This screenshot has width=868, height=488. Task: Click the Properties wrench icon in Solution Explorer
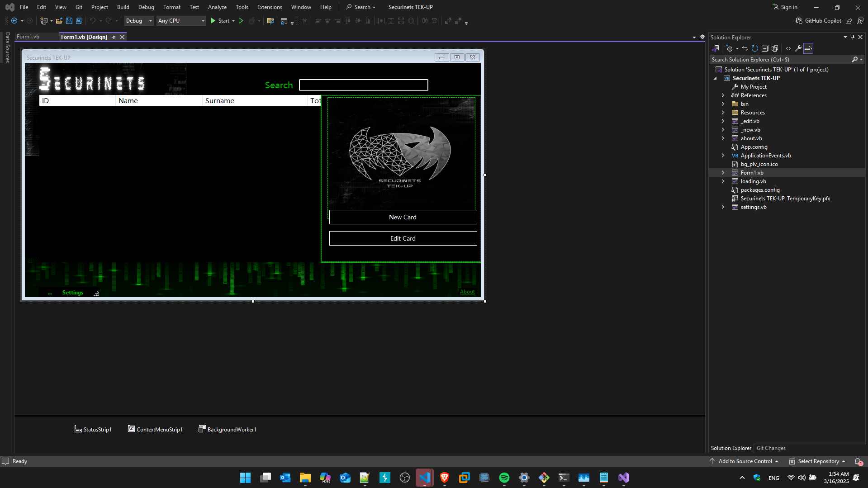(x=798, y=48)
